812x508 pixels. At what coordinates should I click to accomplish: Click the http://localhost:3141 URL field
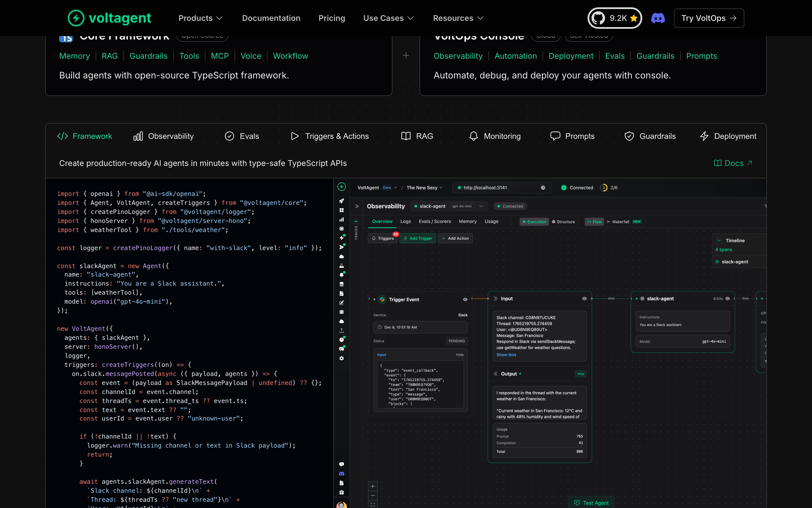(x=501, y=188)
